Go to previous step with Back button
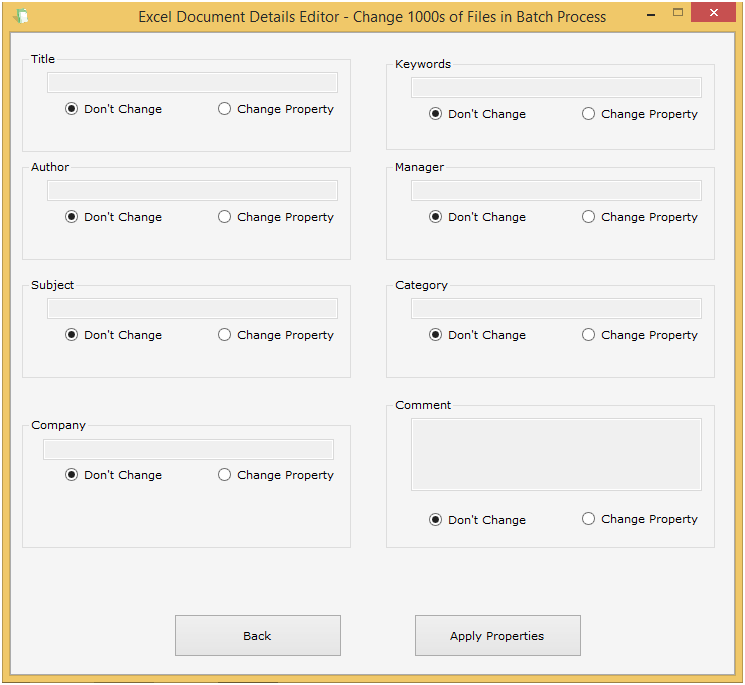 (x=258, y=636)
